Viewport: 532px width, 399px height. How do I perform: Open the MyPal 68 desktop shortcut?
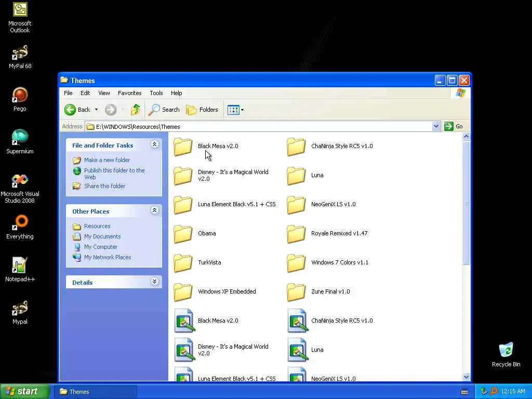tap(20, 57)
